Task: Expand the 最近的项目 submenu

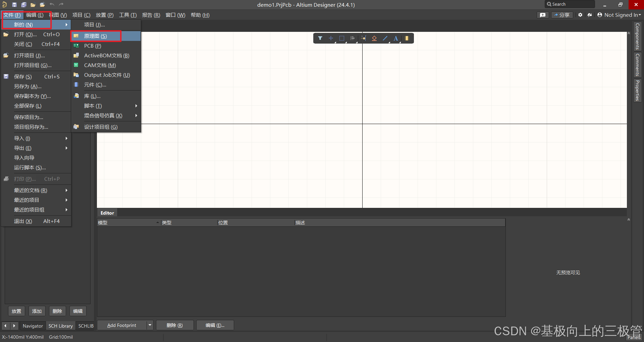Action: pos(36,200)
